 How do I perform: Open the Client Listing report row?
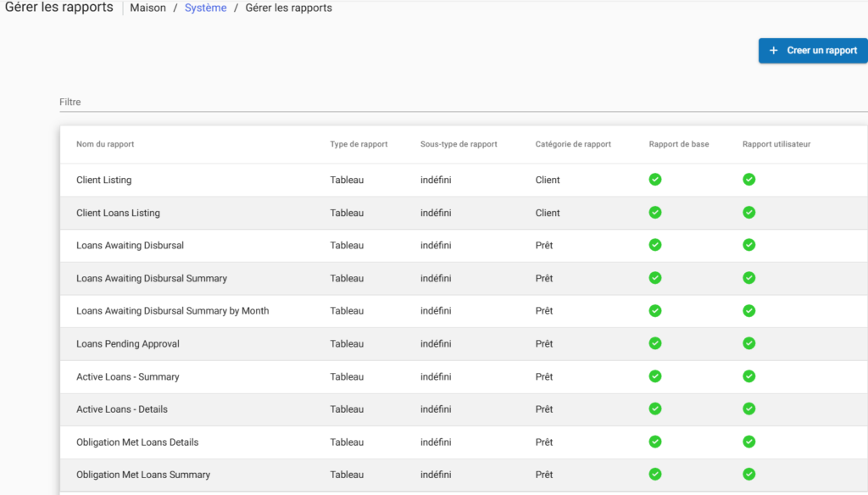click(104, 180)
